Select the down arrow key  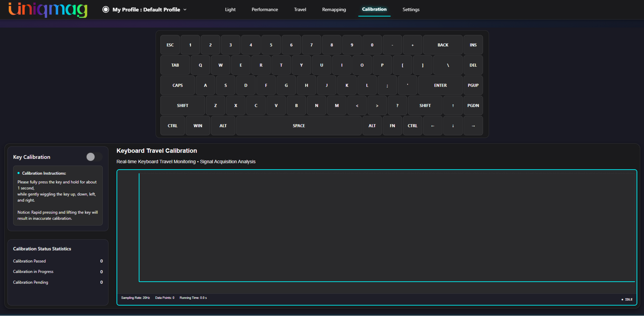point(453,126)
